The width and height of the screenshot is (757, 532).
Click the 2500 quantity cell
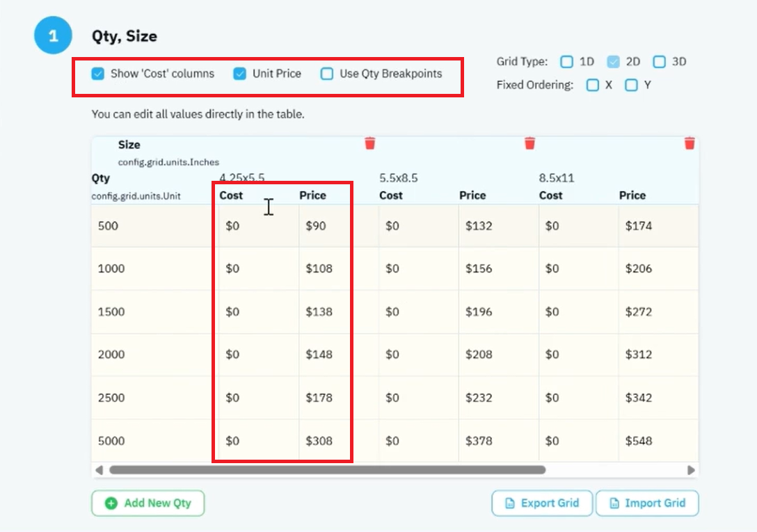[x=154, y=398]
